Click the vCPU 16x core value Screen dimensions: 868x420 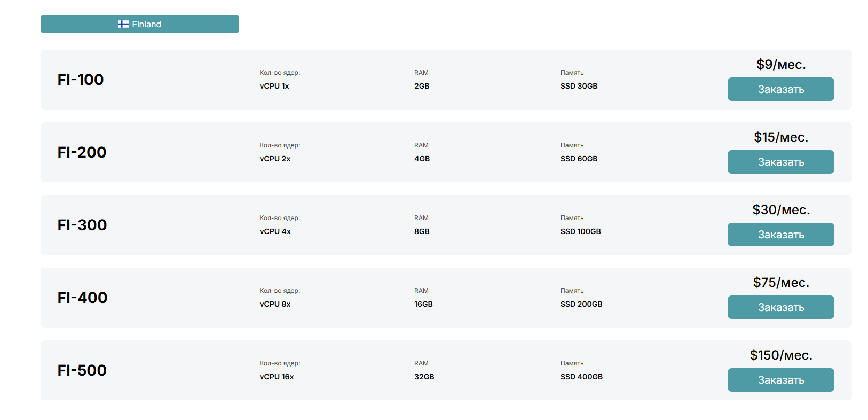[277, 377]
